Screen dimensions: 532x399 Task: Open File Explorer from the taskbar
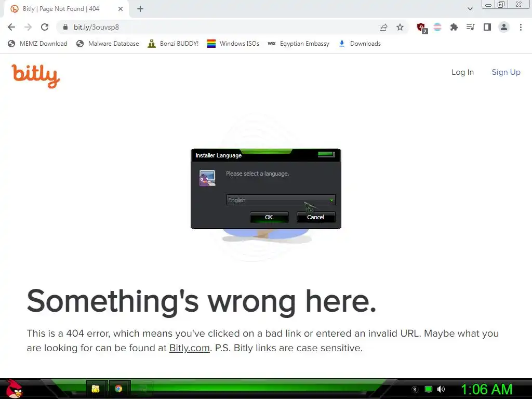click(x=96, y=389)
